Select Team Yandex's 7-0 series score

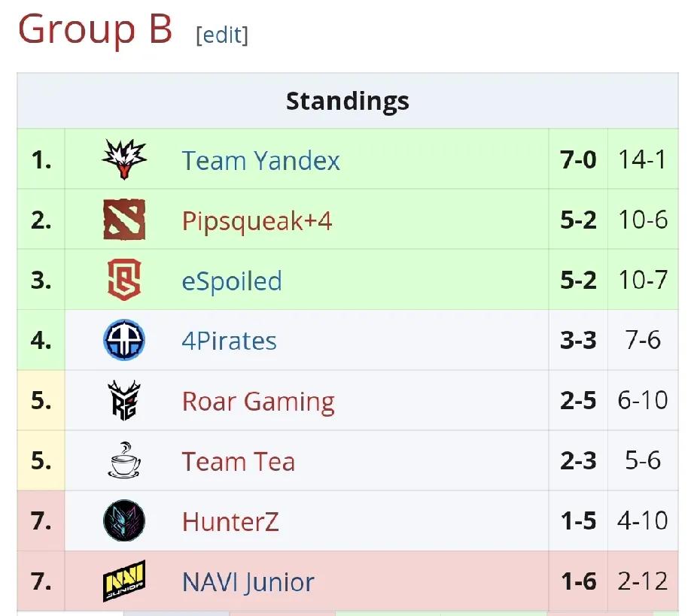578,160
